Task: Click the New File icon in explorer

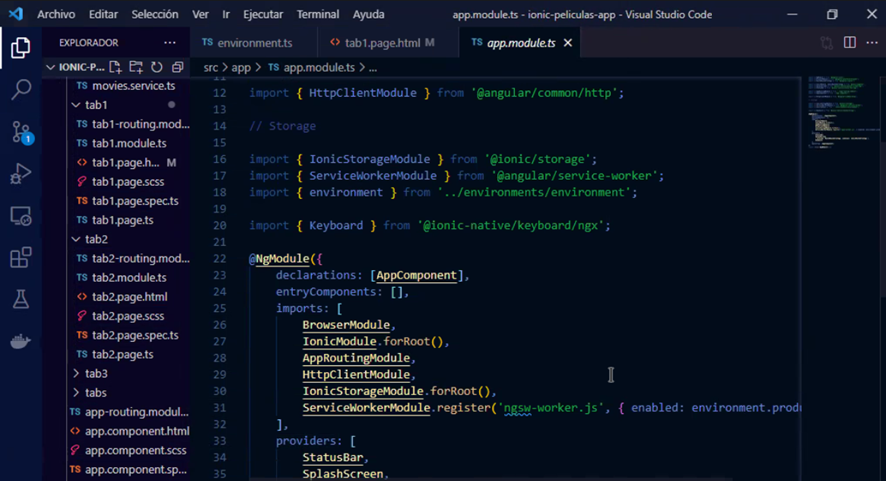Action: click(x=115, y=67)
